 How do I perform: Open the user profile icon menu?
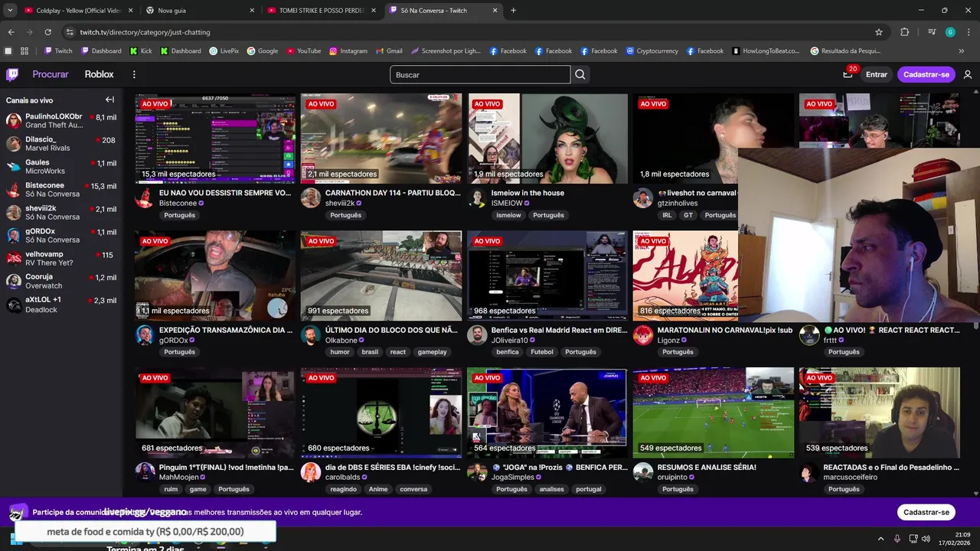[968, 74]
